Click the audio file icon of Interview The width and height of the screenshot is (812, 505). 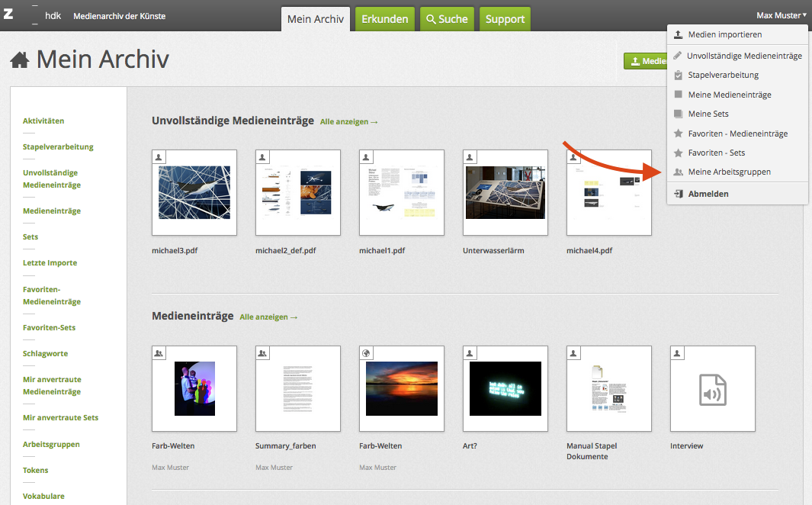pos(712,389)
